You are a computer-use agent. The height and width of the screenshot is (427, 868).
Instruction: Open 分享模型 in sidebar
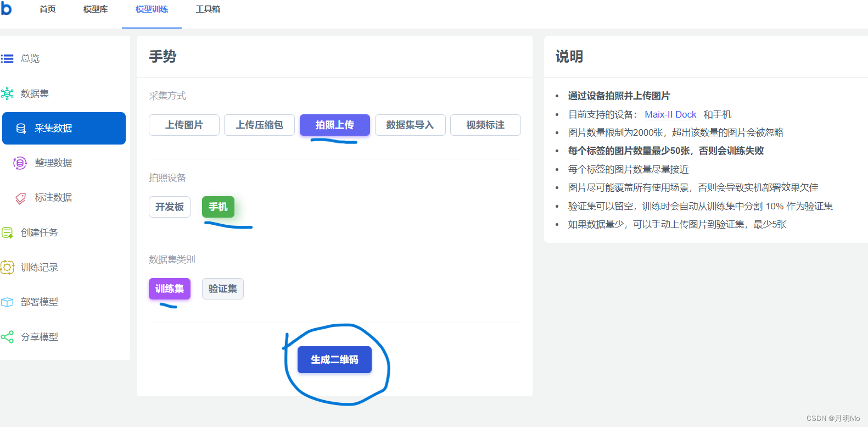[39, 337]
